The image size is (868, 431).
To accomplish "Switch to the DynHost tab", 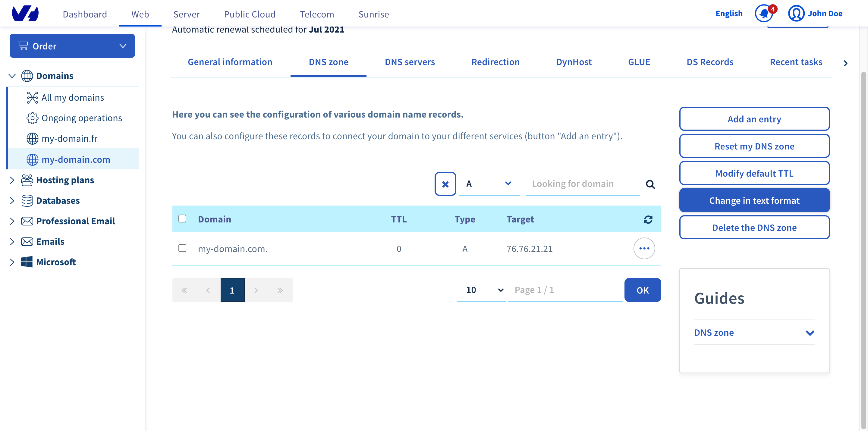I will click(574, 62).
